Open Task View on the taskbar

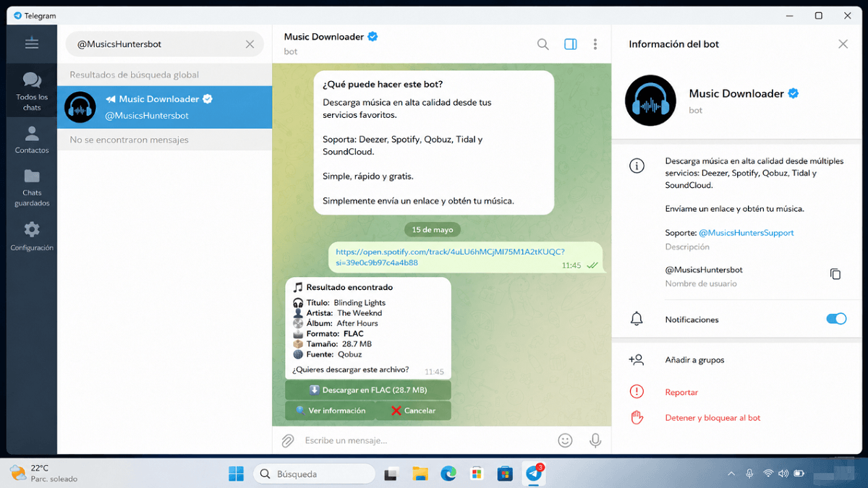pyautogui.click(x=391, y=474)
